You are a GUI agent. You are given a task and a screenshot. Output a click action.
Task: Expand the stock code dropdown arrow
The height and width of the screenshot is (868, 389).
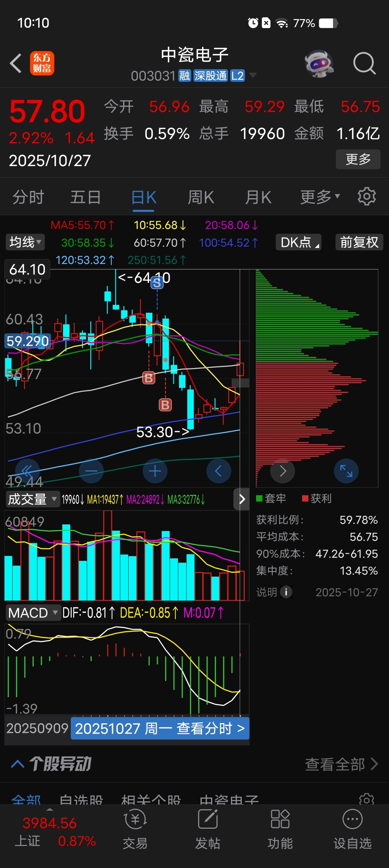[x=253, y=75]
